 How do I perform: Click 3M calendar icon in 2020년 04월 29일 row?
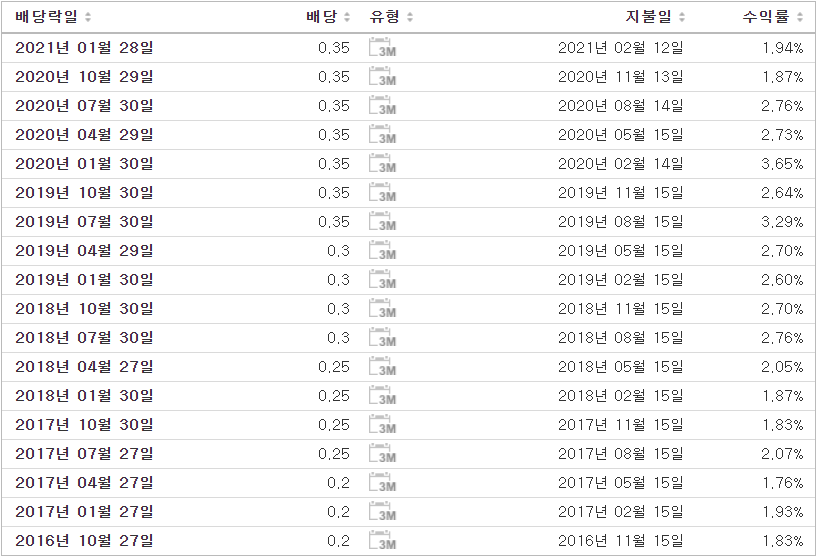(382, 135)
